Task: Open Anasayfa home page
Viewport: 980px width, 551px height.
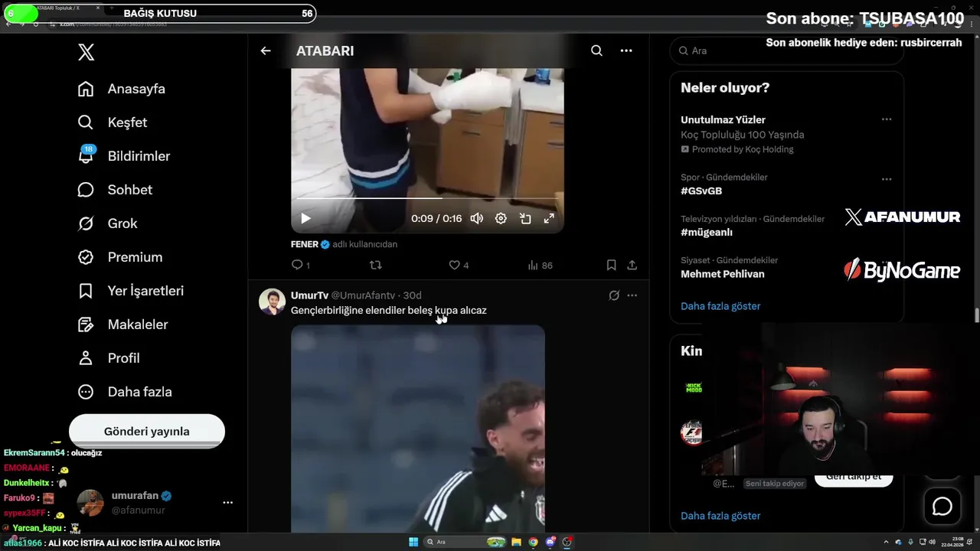Action: coord(122,89)
